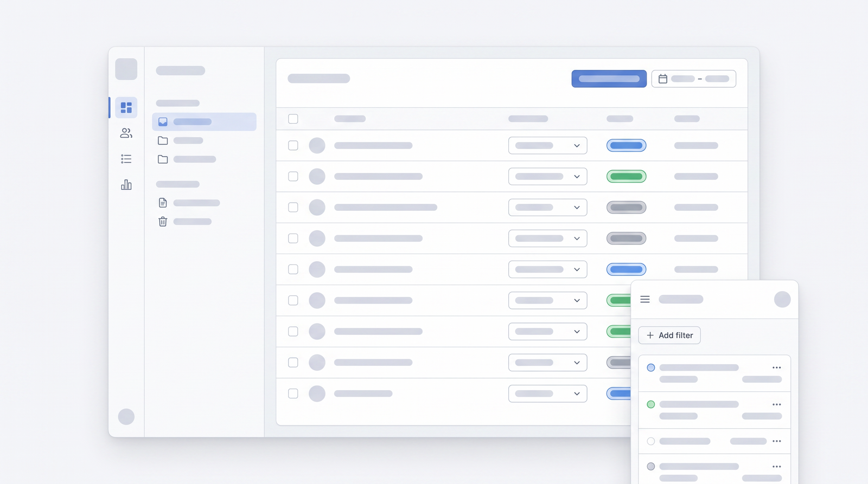
Task: Click the gray status pill in fourth row
Action: pyautogui.click(x=626, y=238)
